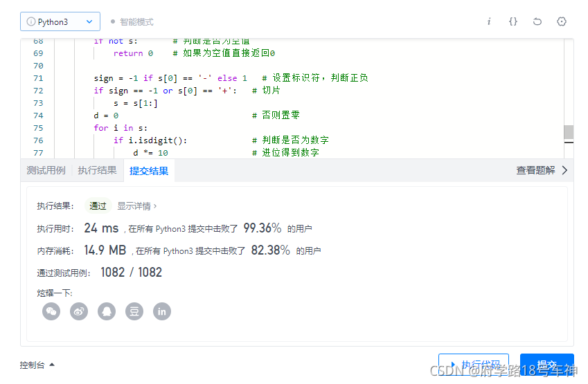Open the Python3 language dropdown
Screen dimensions: 588x384
[x=60, y=21]
